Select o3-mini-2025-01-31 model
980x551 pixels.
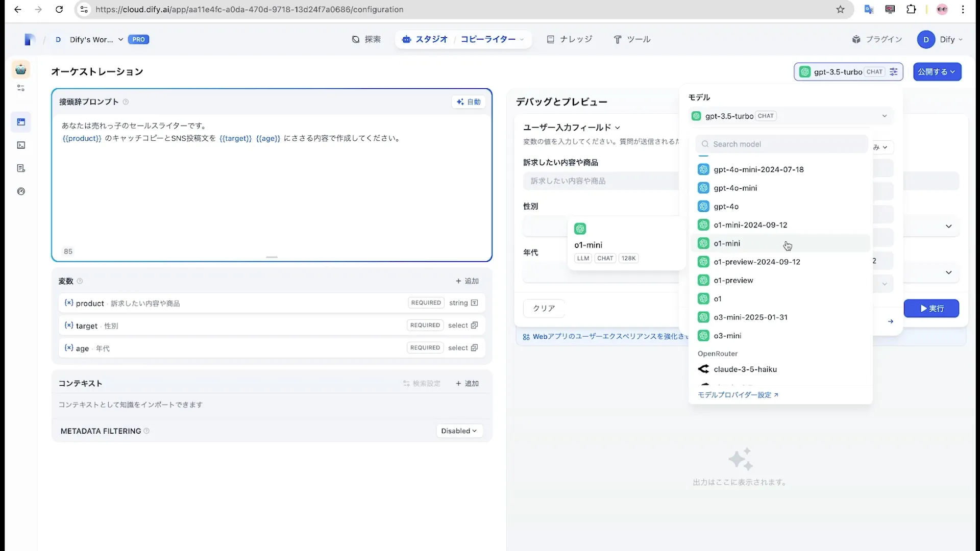coord(780,317)
